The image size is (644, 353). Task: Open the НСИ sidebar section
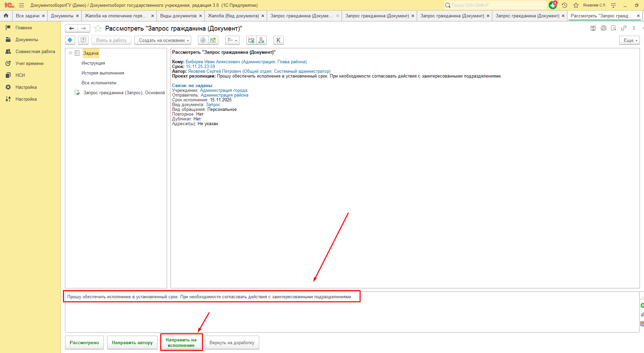[20, 75]
